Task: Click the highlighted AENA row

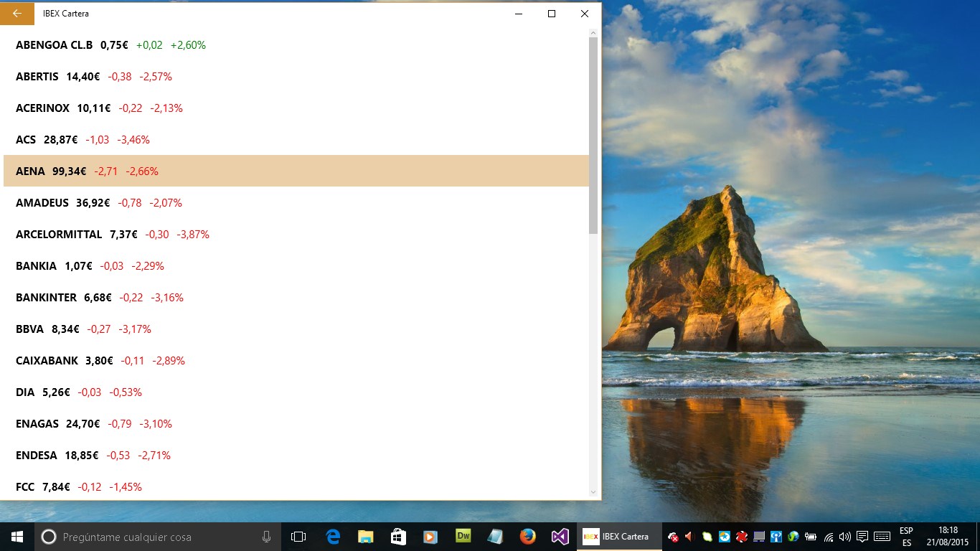Action: pos(296,171)
